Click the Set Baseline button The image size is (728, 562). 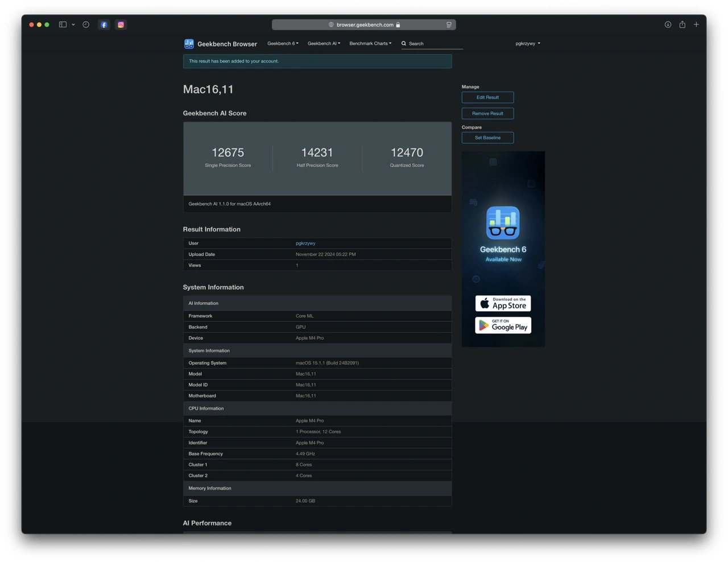487,138
